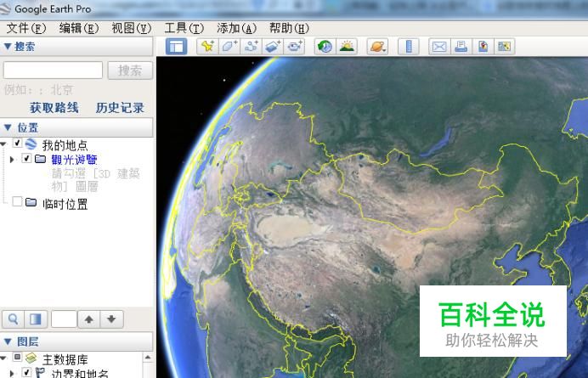Open the 编辑(E) menu
Image resolution: width=588 pixels, height=378 pixels.
tap(79, 28)
